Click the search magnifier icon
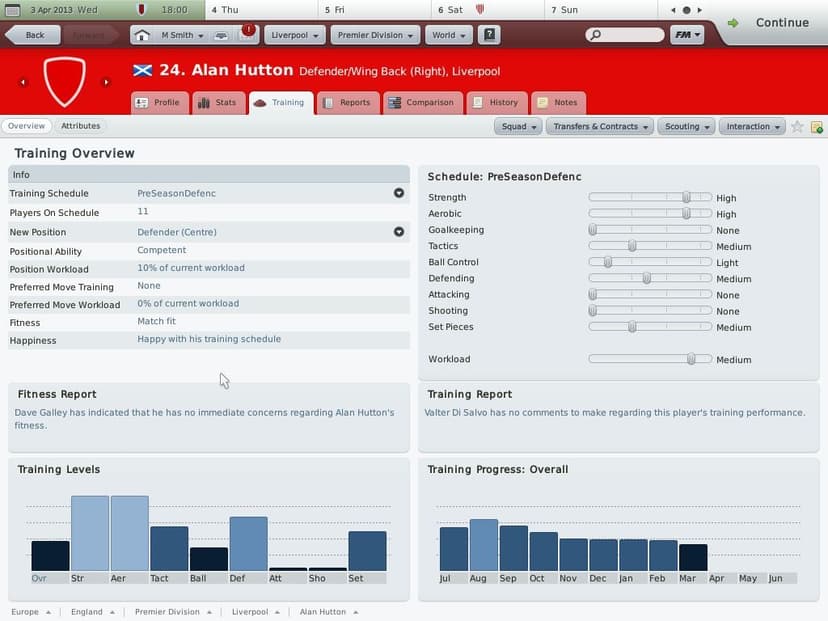Image resolution: width=828 pixels, height=621 pixels. click(x=595, y=35)
